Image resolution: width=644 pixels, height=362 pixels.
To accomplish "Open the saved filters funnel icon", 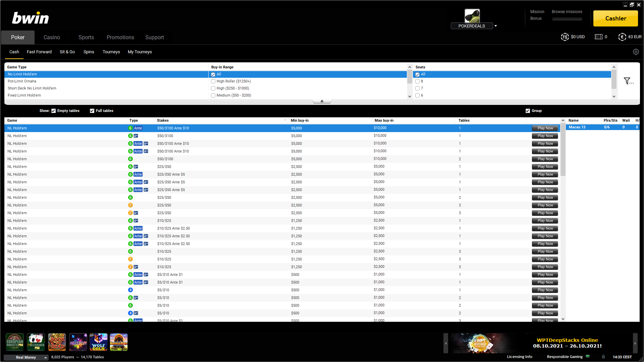I will (628, 81).
